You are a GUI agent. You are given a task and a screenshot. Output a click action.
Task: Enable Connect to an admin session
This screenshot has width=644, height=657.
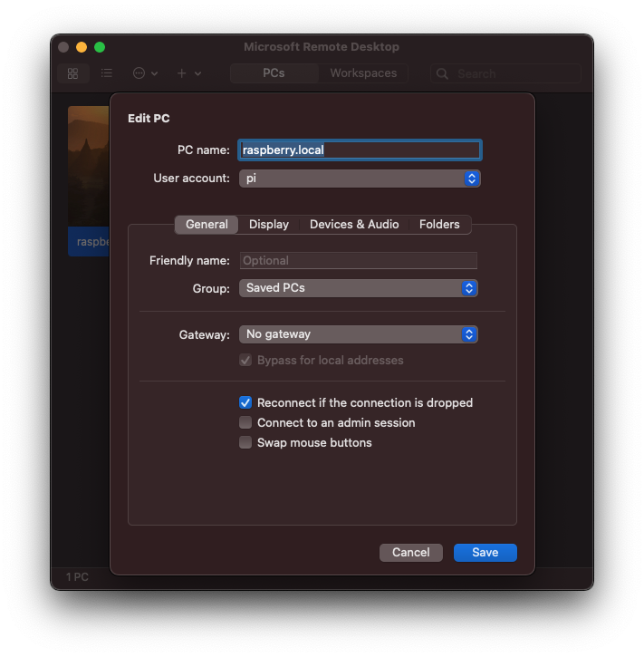(x=245, y=422)
